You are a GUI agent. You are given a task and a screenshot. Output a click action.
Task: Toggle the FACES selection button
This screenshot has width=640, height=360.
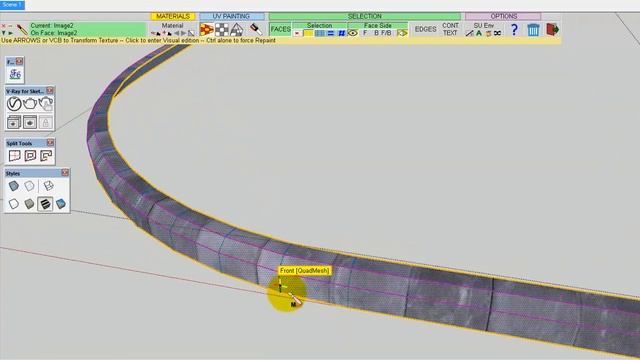coord(280,29)
